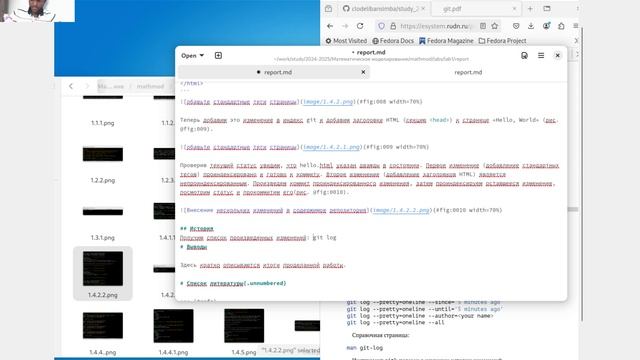Image resolution: width=640 pixels, height=360 pixels.
Task: Open the Open dropdown in text editor
Action: tap(192, 56)
